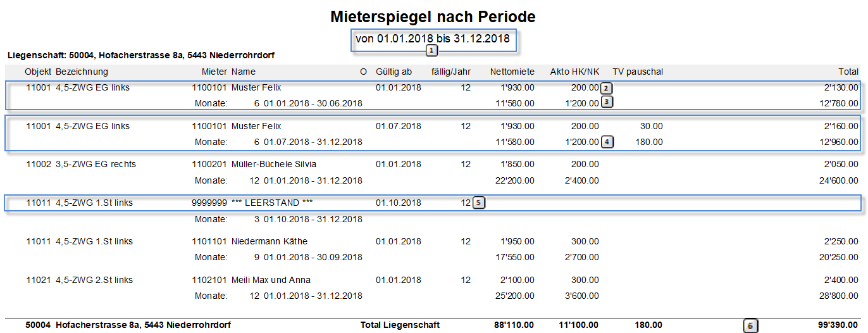Image resolution: width=868 pixels, height=333 pixels.
Task: Select tenant name 'Müller-Büchele Silvia'
Action: click(273, 164)
